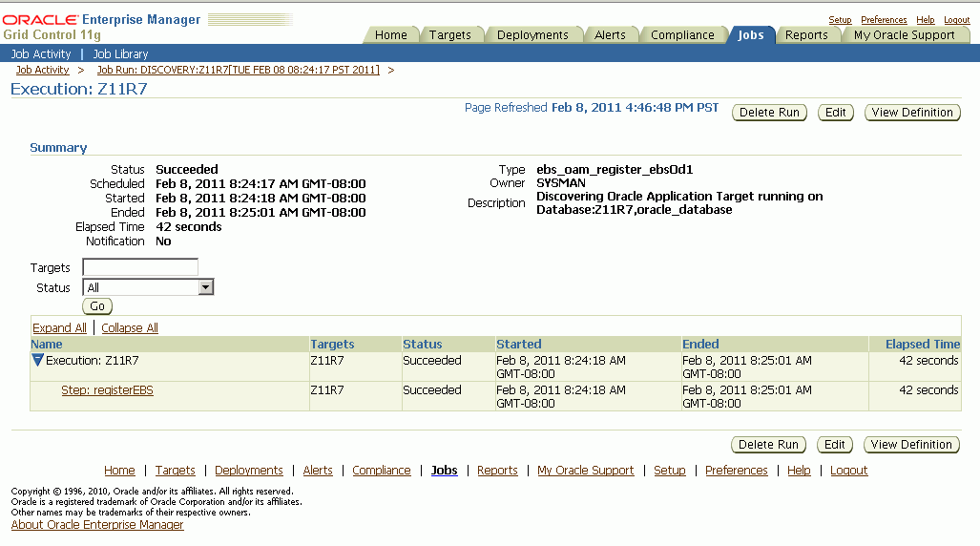Click the footer Preferences link
980x546 pixels.
[x=737, y=471]
